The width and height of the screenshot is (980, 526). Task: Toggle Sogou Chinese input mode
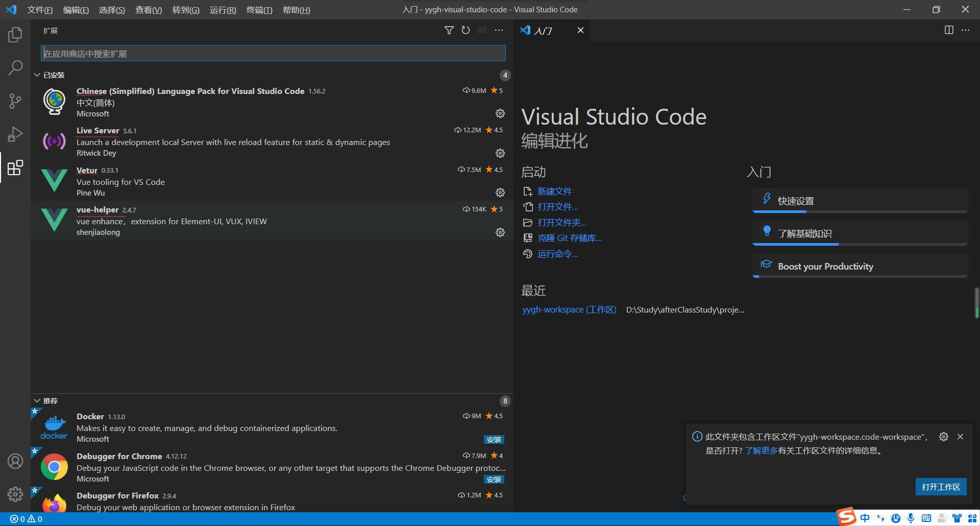tap(865, 518)
